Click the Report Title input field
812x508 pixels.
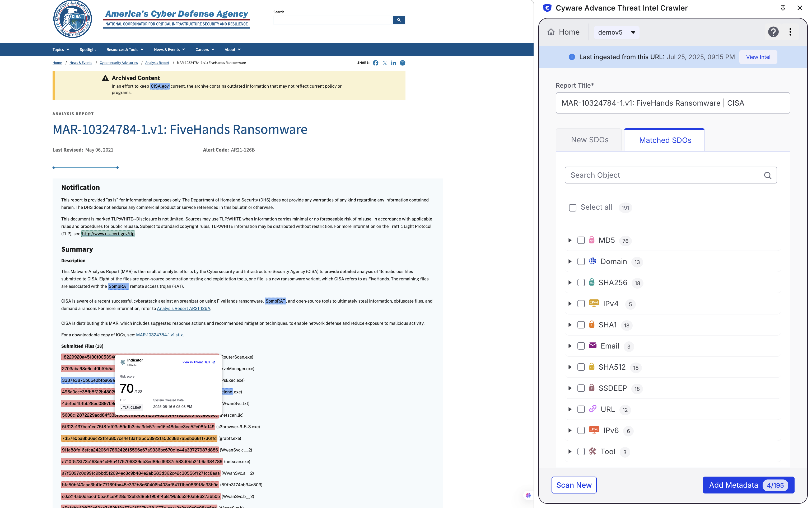[x=673, y=103]
